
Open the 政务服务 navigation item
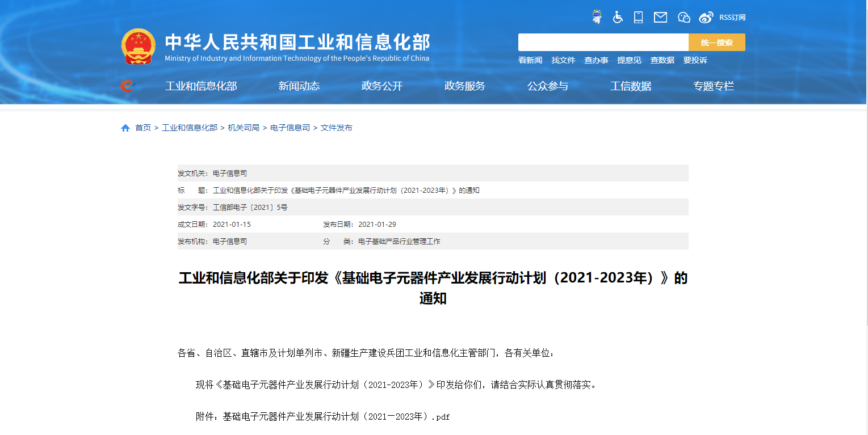464,86
